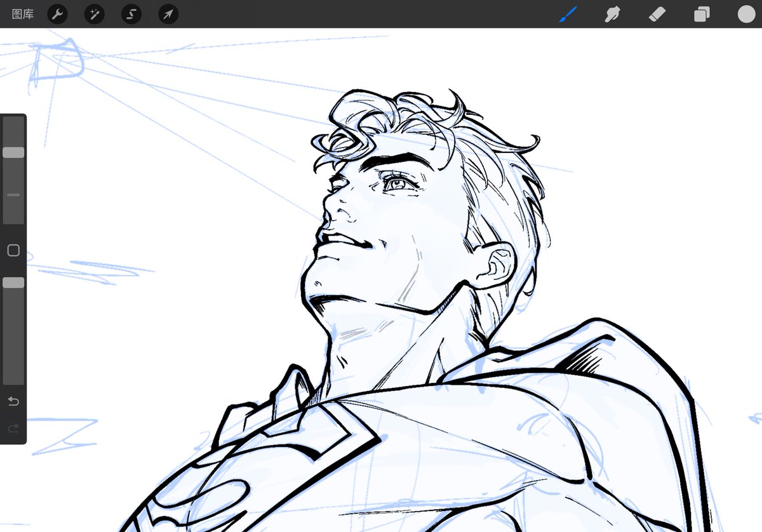The image size is (762, 532).
Task: Redo the last undone stroke
Action: click(13, 429)
